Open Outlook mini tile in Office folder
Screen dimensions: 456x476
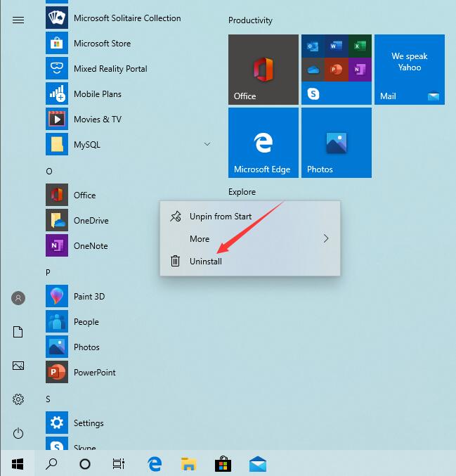click(x=313, y=46)
